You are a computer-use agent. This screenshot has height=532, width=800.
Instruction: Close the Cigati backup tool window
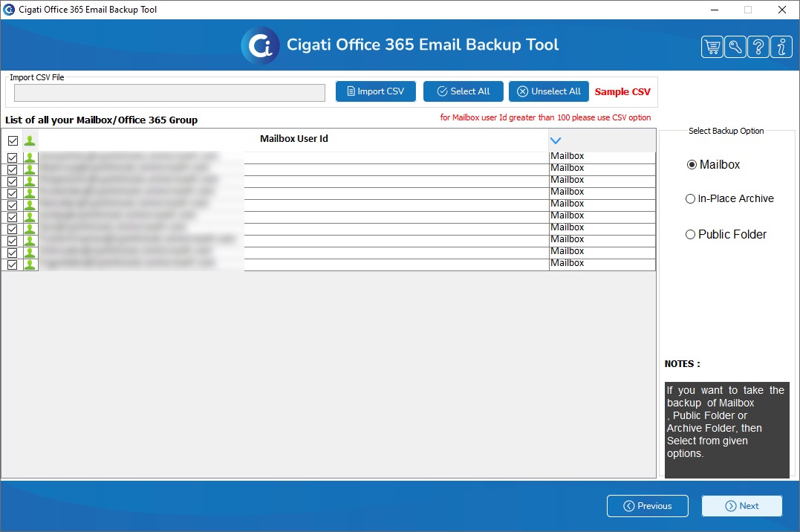point(781,10)
